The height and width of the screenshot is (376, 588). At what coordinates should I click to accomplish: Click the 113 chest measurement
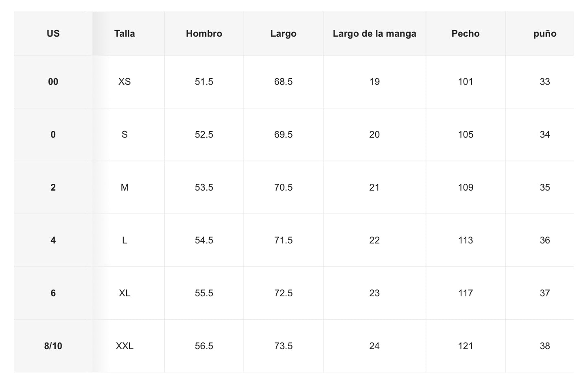(466, 240)
